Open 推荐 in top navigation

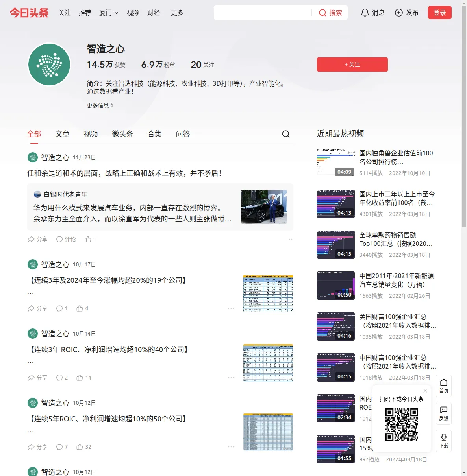point(85,13)
